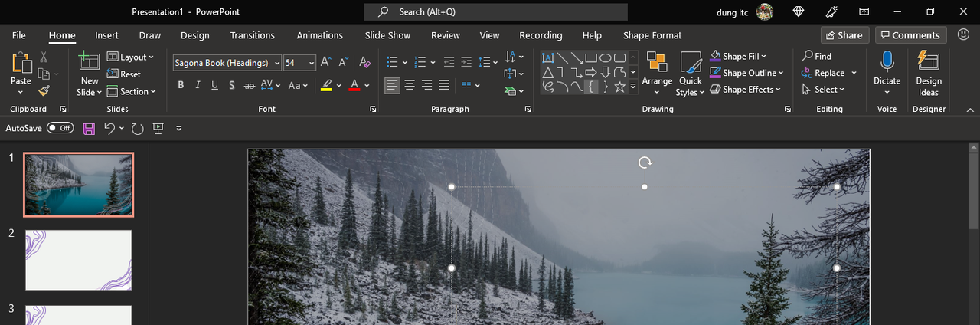Apply yellow text highlight color
Image resolution: width=980 pixels, height=325 pixels.
pos(327,85)
